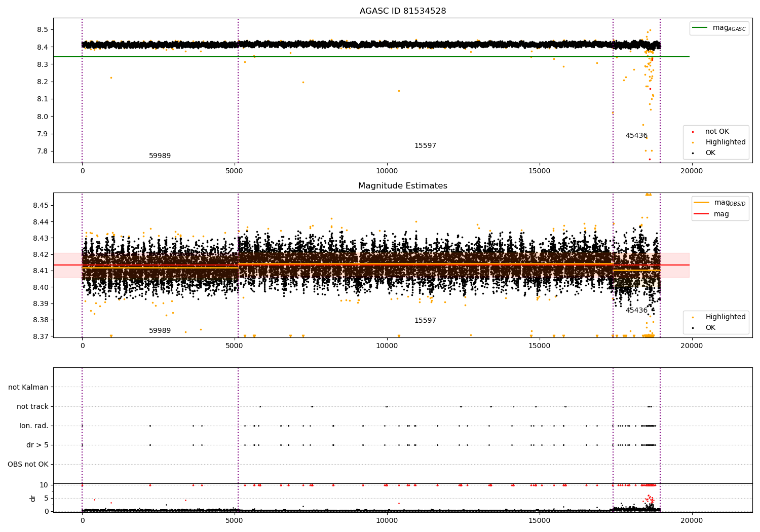The image size is (760, 532).
Task: Click the 'not Kalman' row label
Action: [28, 388]
